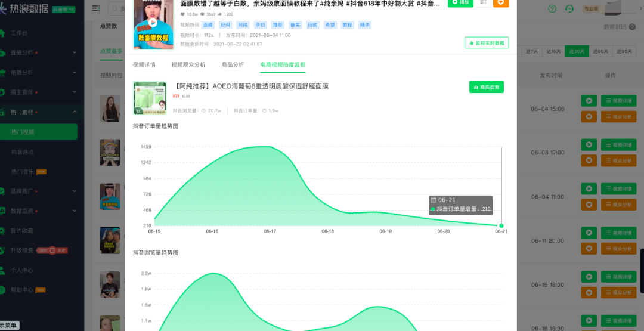Click the 监控实时数据 button
Viewport: 644px width, 331px height.
487,43
